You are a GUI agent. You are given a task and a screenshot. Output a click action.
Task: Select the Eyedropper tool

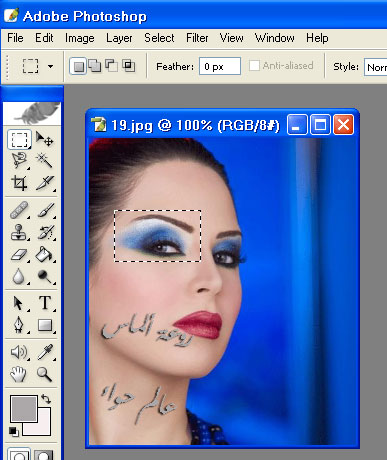point(45,352)
